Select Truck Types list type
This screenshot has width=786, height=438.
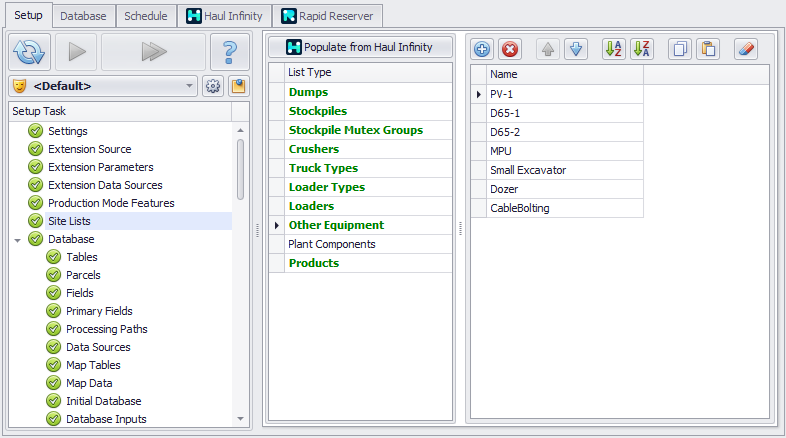368,168
